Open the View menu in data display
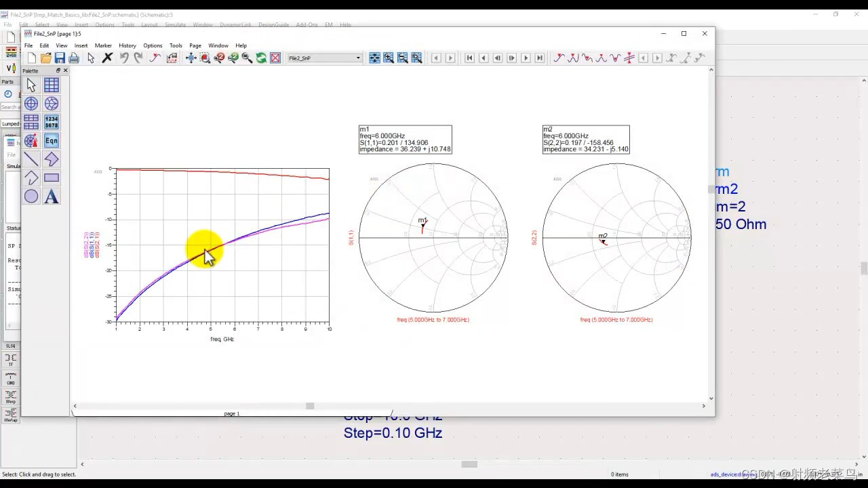The image size is (868, 488). [62, 45]
